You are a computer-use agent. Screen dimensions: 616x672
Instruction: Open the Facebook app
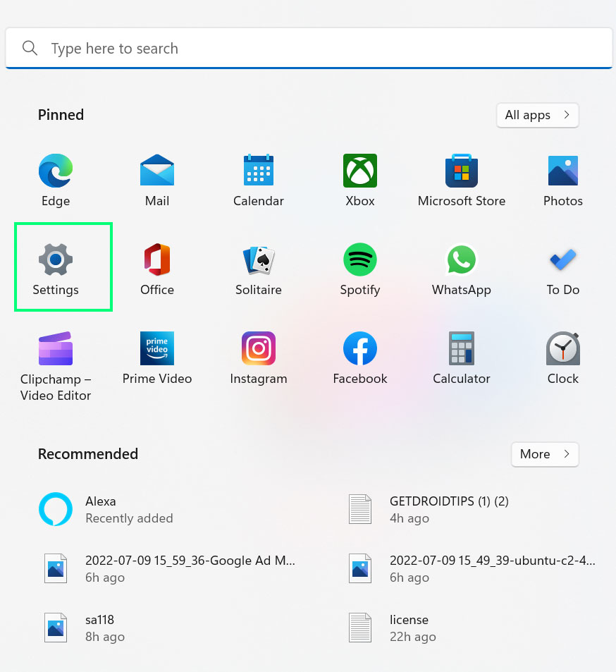click(360, 358)
